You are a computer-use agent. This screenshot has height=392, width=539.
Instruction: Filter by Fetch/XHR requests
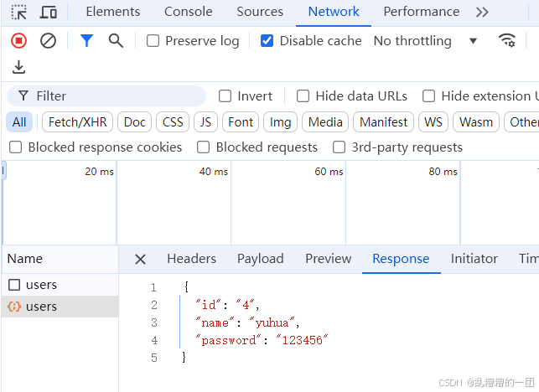(77, 122)
